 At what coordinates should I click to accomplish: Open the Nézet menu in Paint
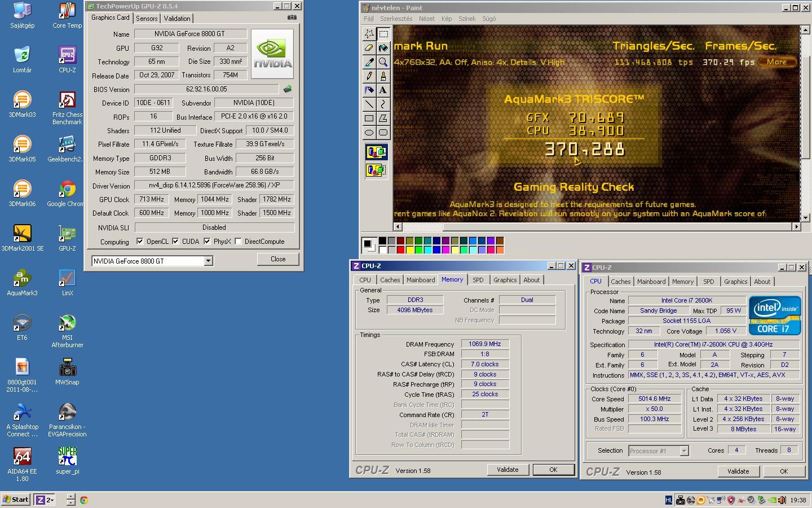(x=426, y=19)
